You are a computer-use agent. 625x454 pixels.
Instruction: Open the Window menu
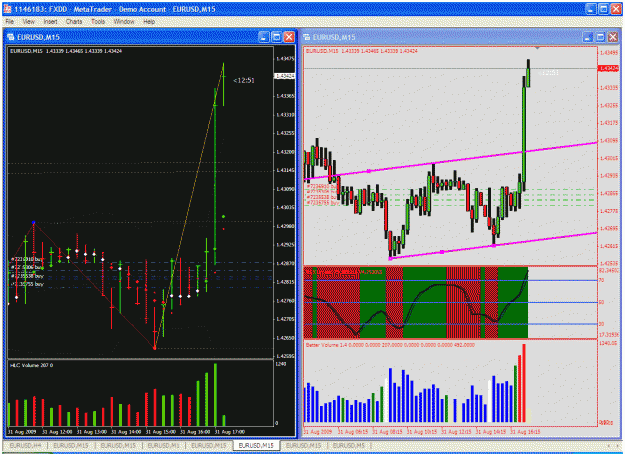[124, 22]
